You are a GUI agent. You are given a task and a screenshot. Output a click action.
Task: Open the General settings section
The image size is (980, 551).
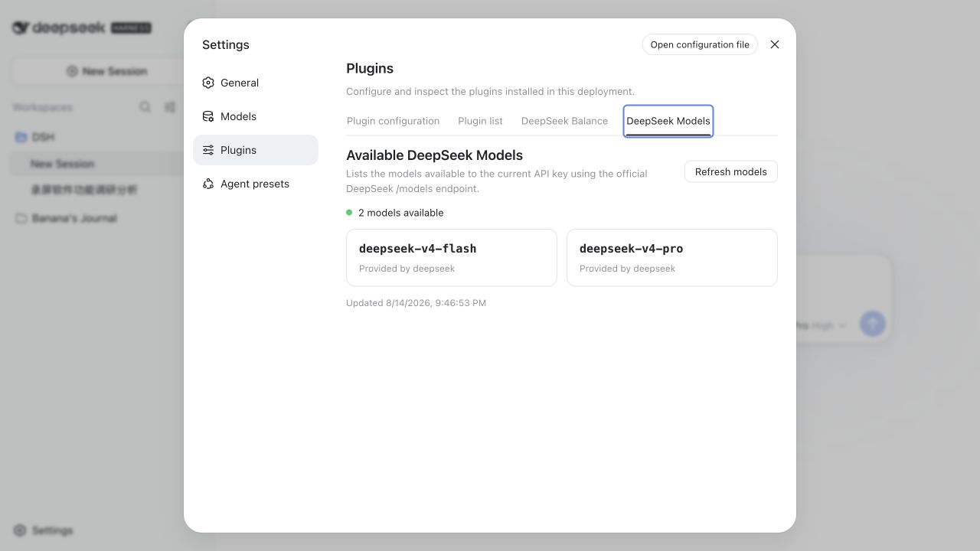pyautogui.click(x=255, y=83)
